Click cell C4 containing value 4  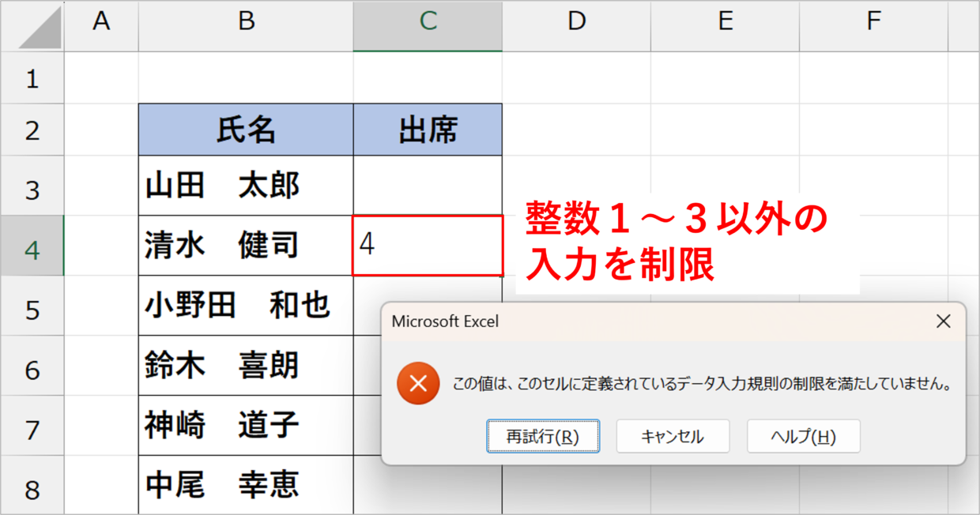click(428, 246)
